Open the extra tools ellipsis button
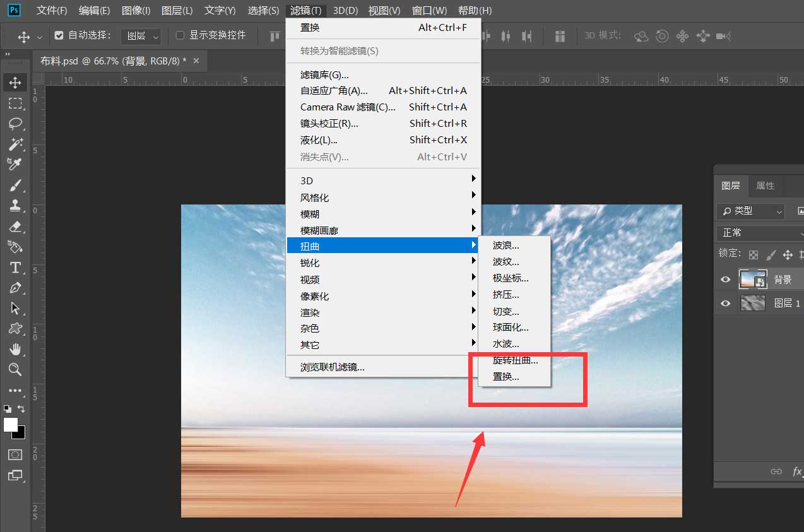 [15, 391]
